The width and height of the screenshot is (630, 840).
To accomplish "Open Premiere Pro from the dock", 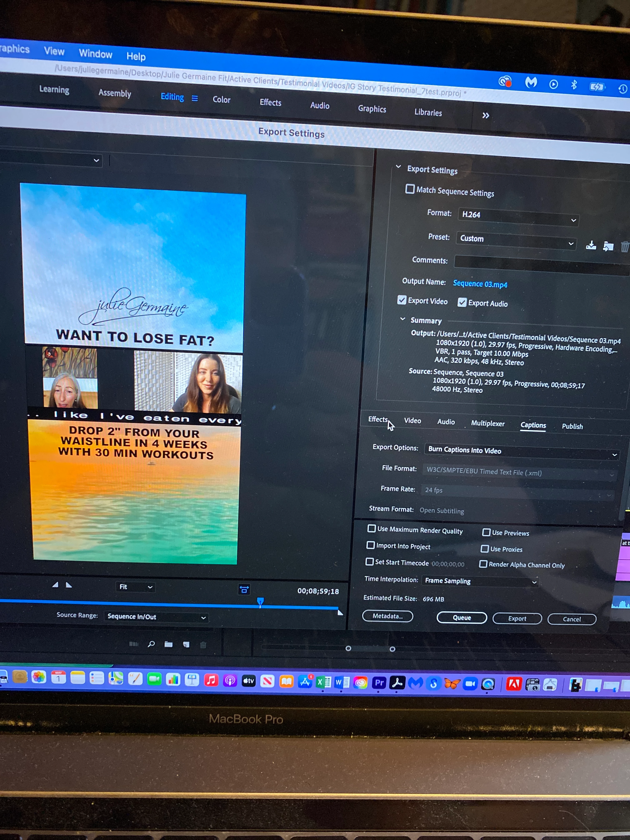I will (x=379, y=682).
